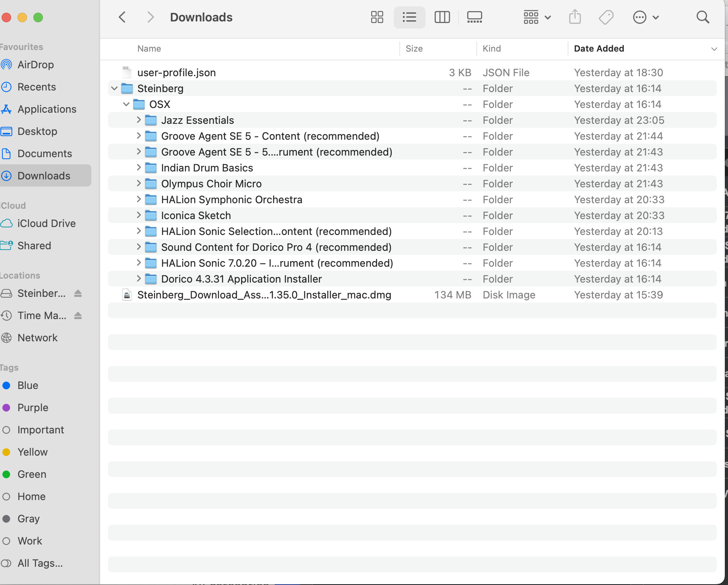Click the OSX folder icon
728x585 pixels.
point(139,104)
